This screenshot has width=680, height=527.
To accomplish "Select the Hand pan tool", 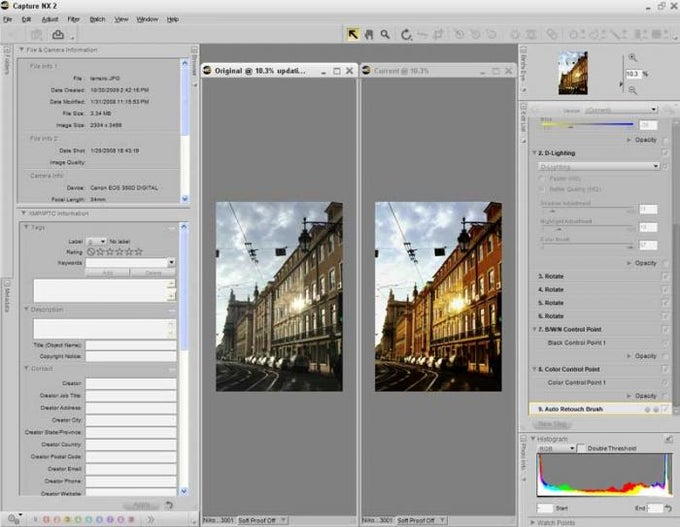I will click(x=369, y=35).
